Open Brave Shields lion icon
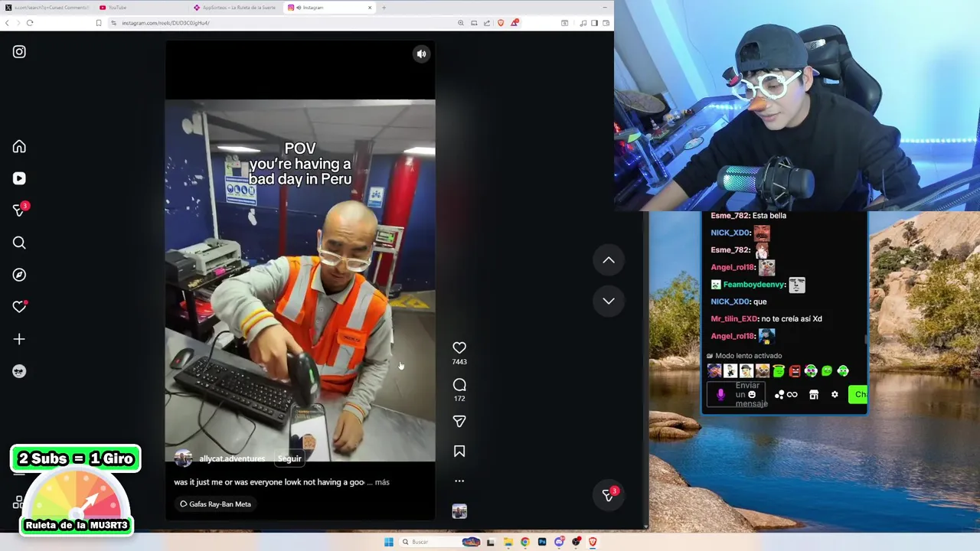980x551 pixels. 501,23
